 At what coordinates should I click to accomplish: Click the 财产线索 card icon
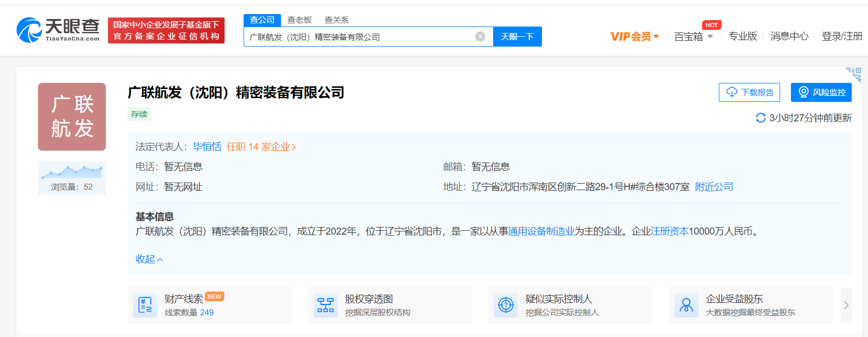(145, 305)
